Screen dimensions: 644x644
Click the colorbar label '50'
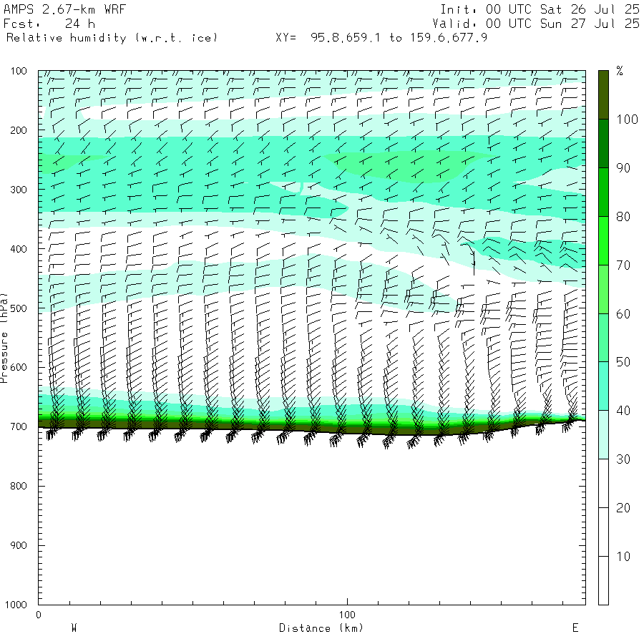[x=623, y=362]
